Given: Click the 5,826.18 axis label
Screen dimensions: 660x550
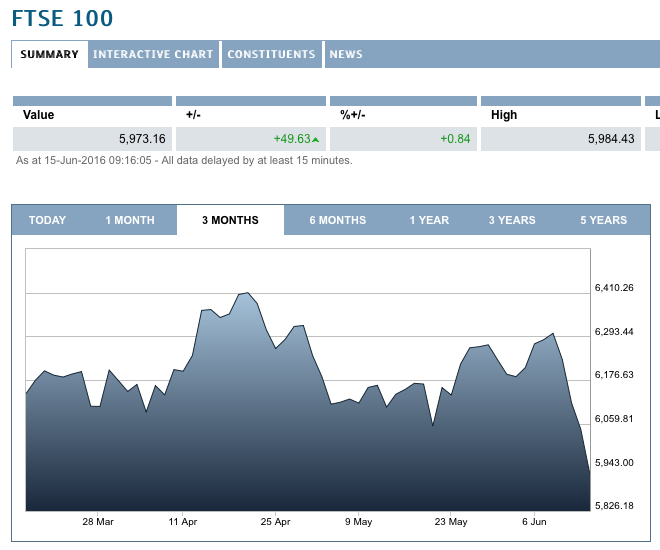Looking at the screenshot, I should [x=614, y=506].
